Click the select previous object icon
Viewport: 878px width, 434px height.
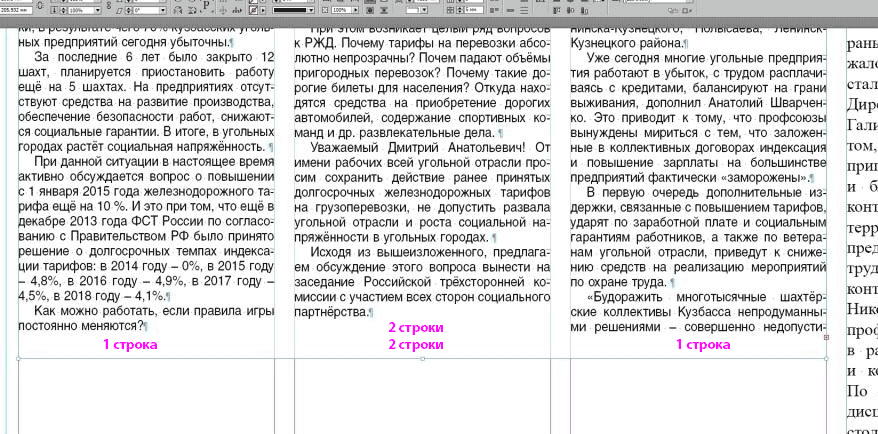[x=223, y=10]
